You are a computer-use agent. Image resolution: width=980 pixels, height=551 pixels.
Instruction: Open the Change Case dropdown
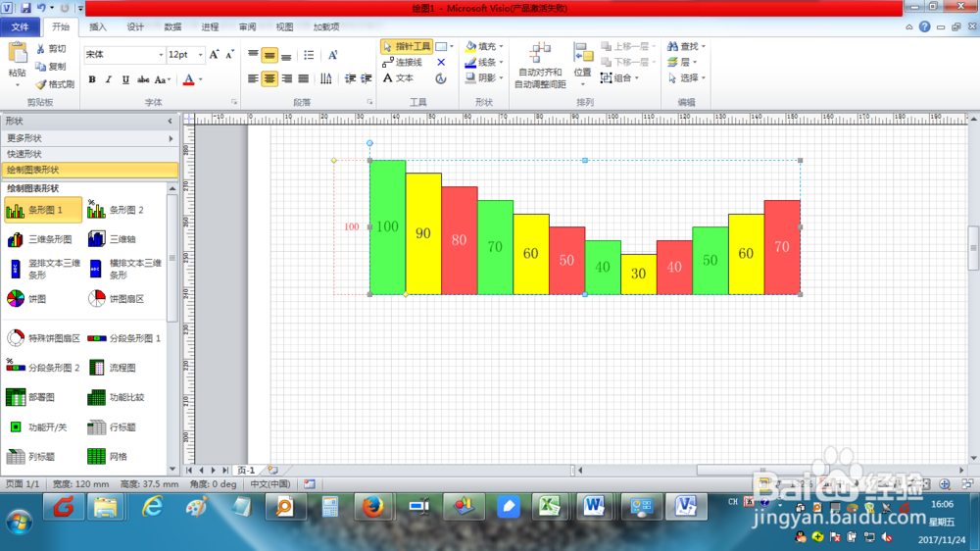pos(163,79)
